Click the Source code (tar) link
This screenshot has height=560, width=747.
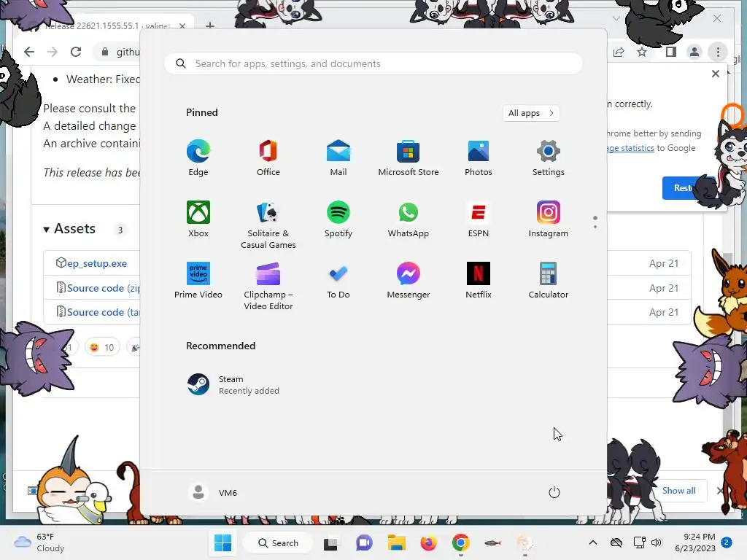coord(104,312)
